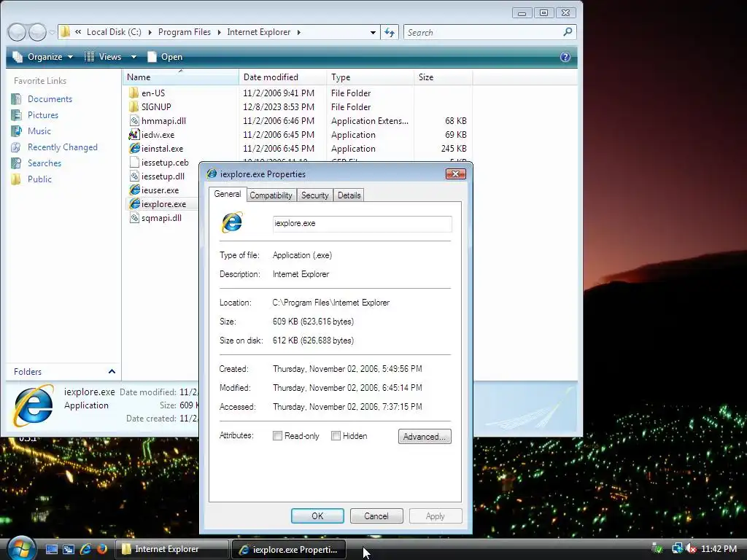This screenshot has height=560, width=747.
Task: Sort files by Name column header
Action: [181, 77]
